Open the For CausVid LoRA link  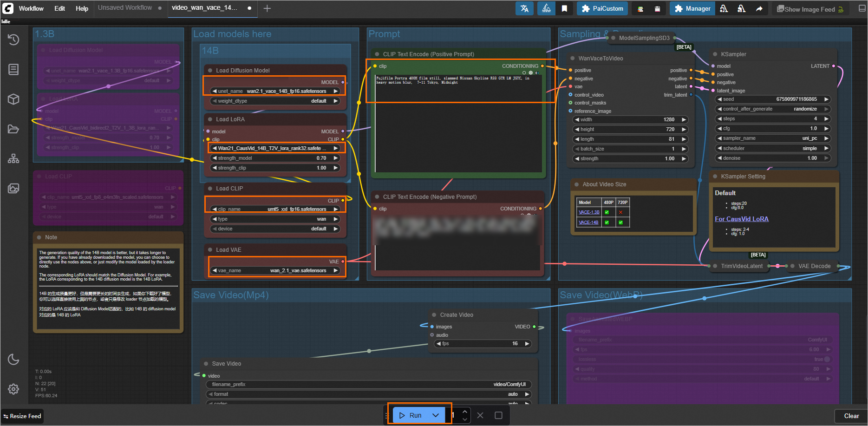pos(741,219)
